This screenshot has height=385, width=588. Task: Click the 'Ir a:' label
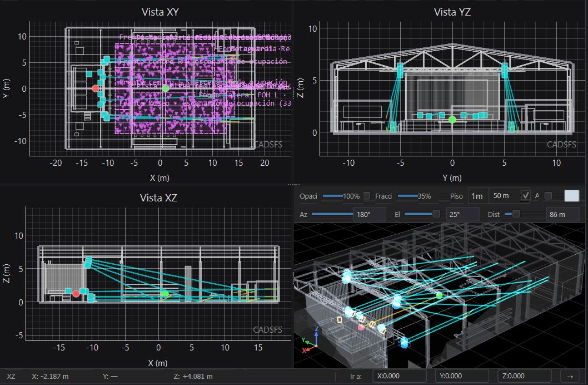[x=356, y=376]
